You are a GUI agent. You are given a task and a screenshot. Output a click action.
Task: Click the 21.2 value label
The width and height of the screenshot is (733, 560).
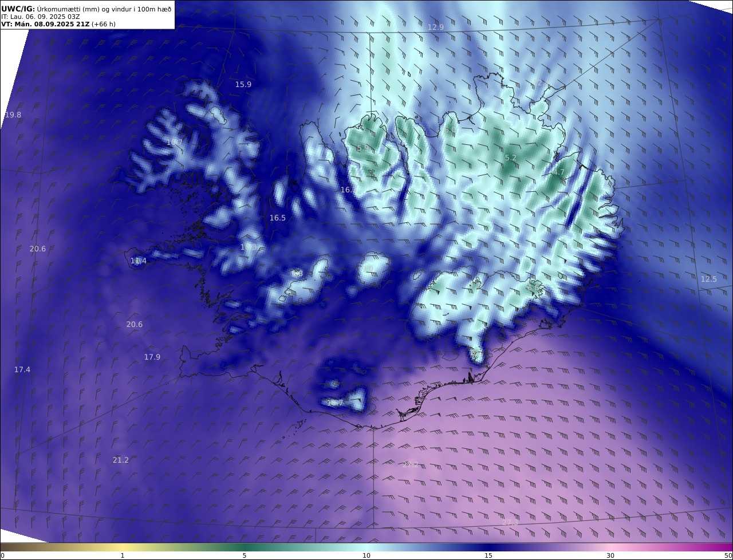[x=121, y=460]
